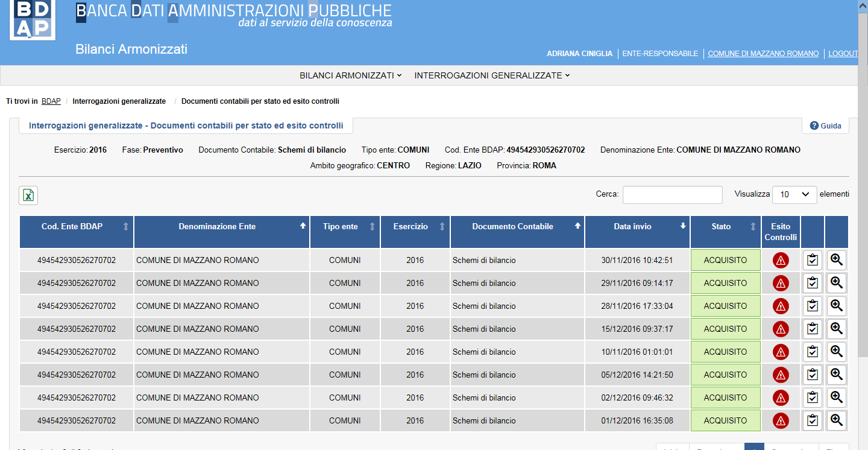
Task: Click warning icon for 28/11/2016 17:33:04 row
Action: coord(781,306)
